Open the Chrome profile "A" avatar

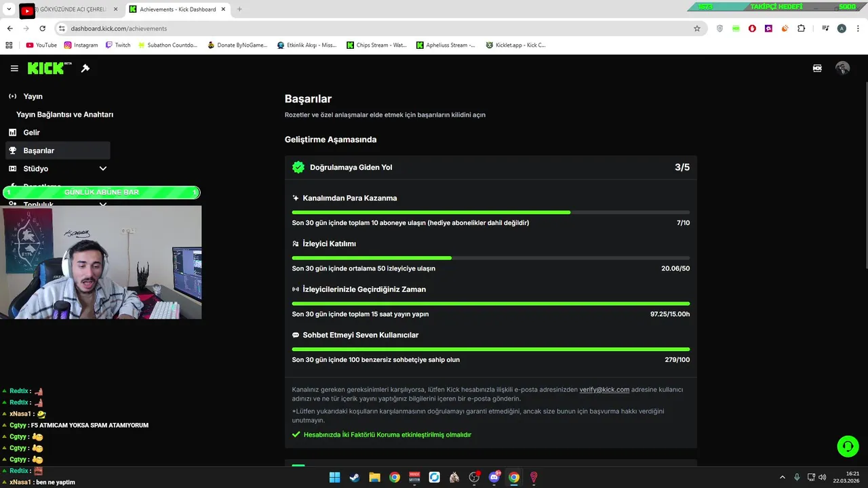point(842,28)
